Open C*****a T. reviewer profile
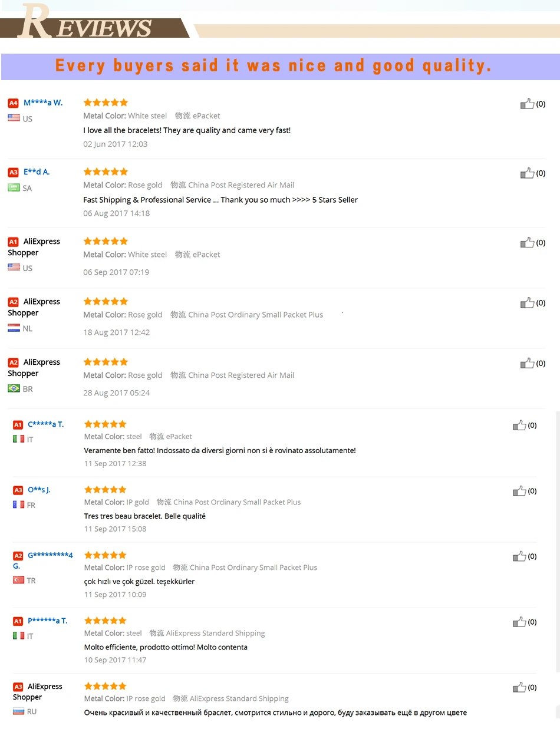Viewport: 560px width, 742px height. point(46,424)
